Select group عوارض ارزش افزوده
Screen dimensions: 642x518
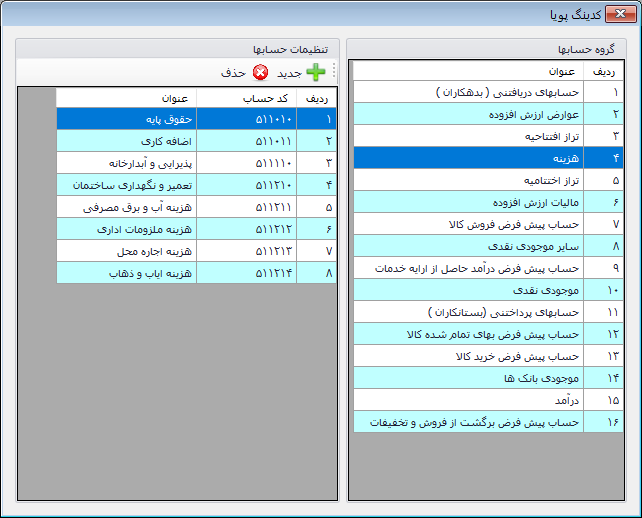tap(488, 114)
